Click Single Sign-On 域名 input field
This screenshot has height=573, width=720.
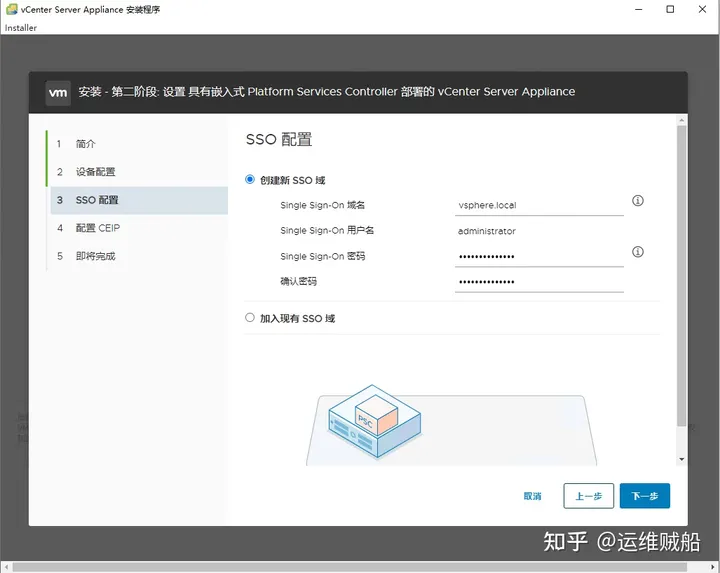[538, 205]
